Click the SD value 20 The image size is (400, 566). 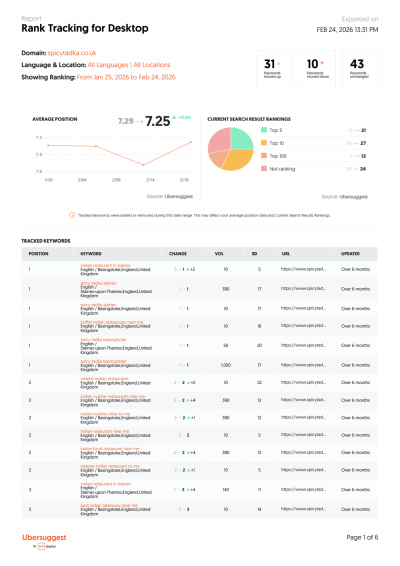(x=259, y=345)
